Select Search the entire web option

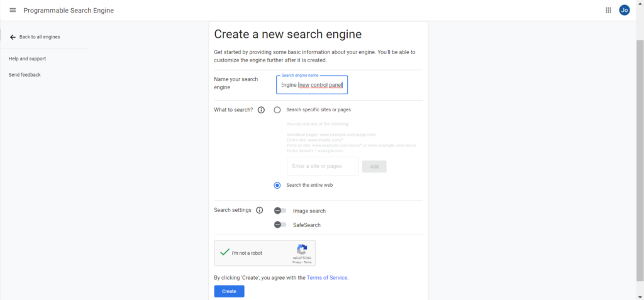pos(277,186)
